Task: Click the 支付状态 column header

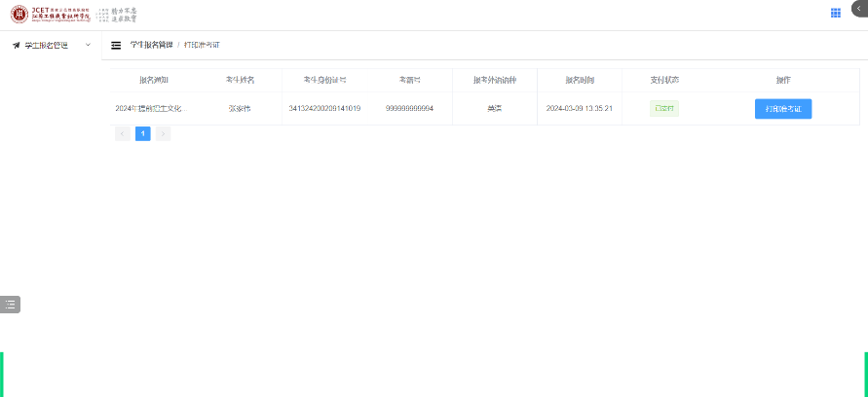Action: coord(663,80)
